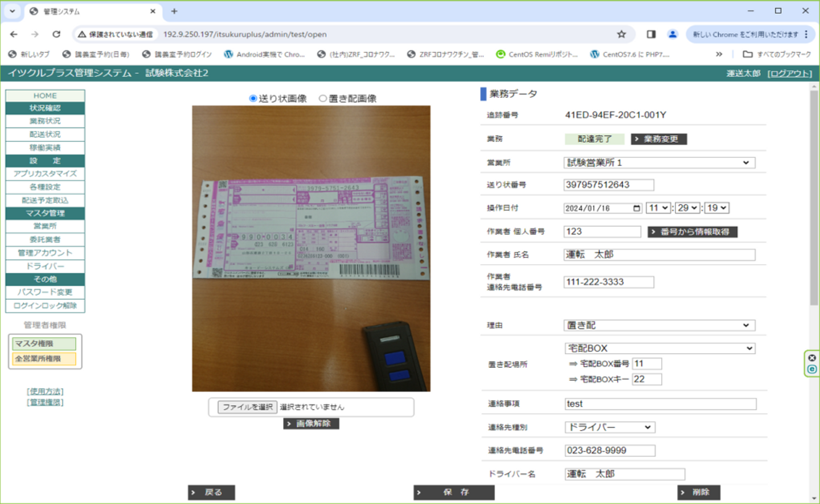Click the ファイルを選択 button
The height and width of the screenshot is (504, 820).
pos(247,407)
